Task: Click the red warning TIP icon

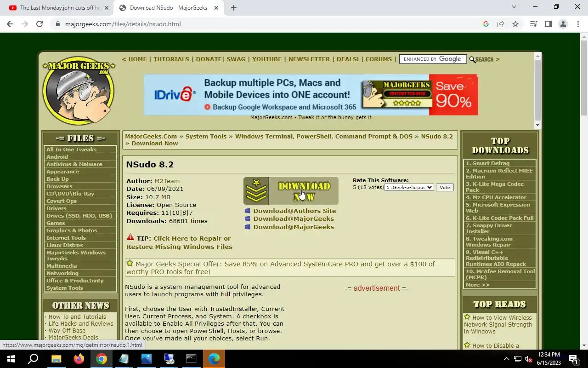Action: coord(130,237)
